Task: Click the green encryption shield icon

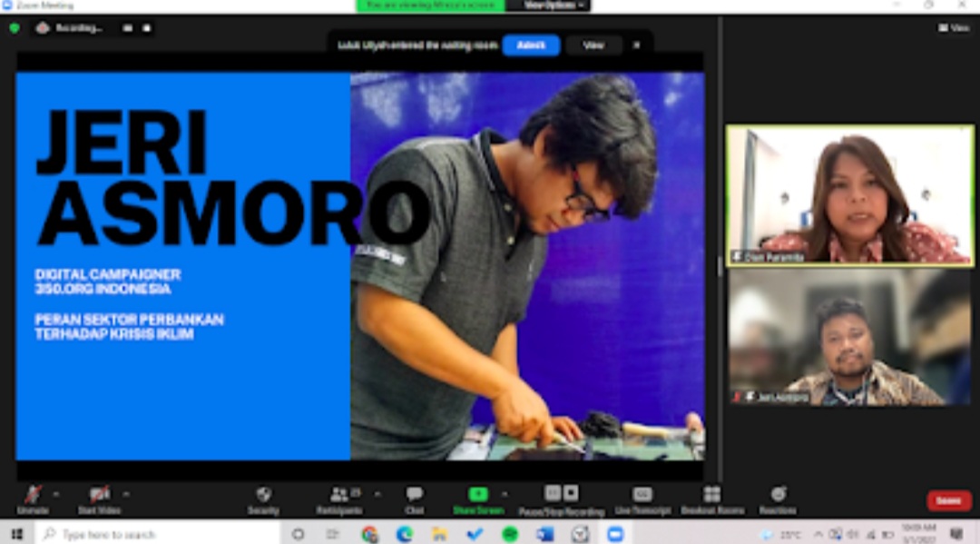Action: (15, 28)
